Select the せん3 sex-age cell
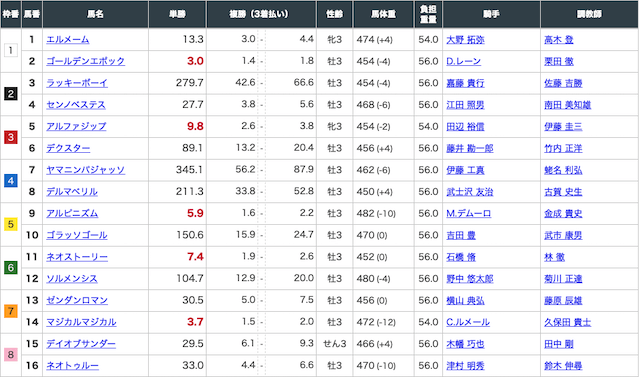Screen dimensions: 640x377 334,344
